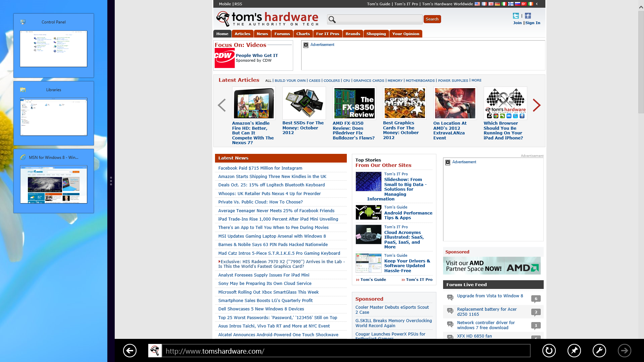Open 'Facebook Paid $715 Million for Instagram' link
The width and height of the screenshot is (644, 362).
click(260, 168)
